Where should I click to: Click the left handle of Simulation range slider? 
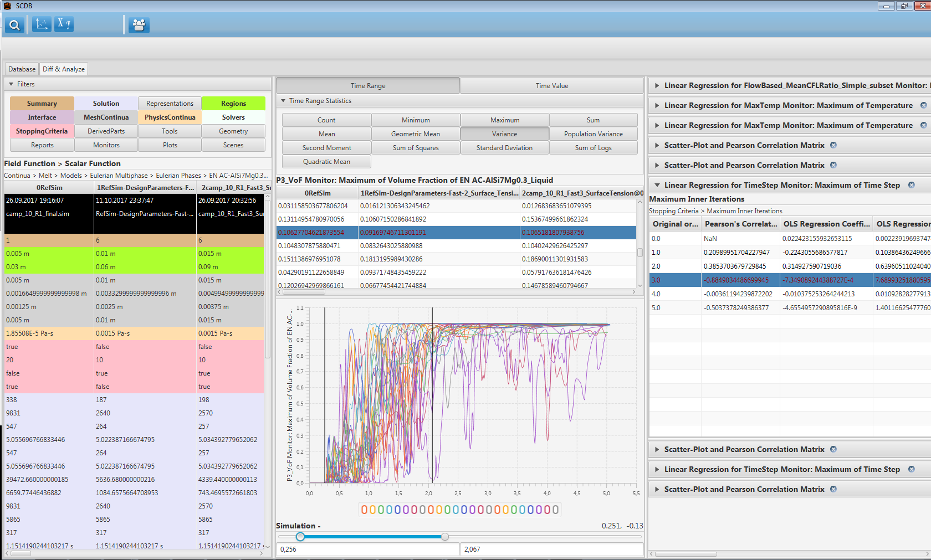300,537
